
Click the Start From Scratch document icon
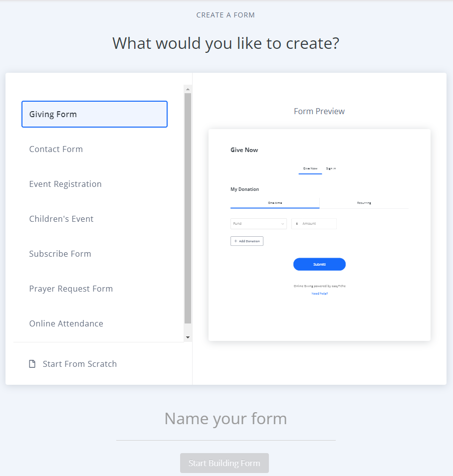click(x=32, y=364)
